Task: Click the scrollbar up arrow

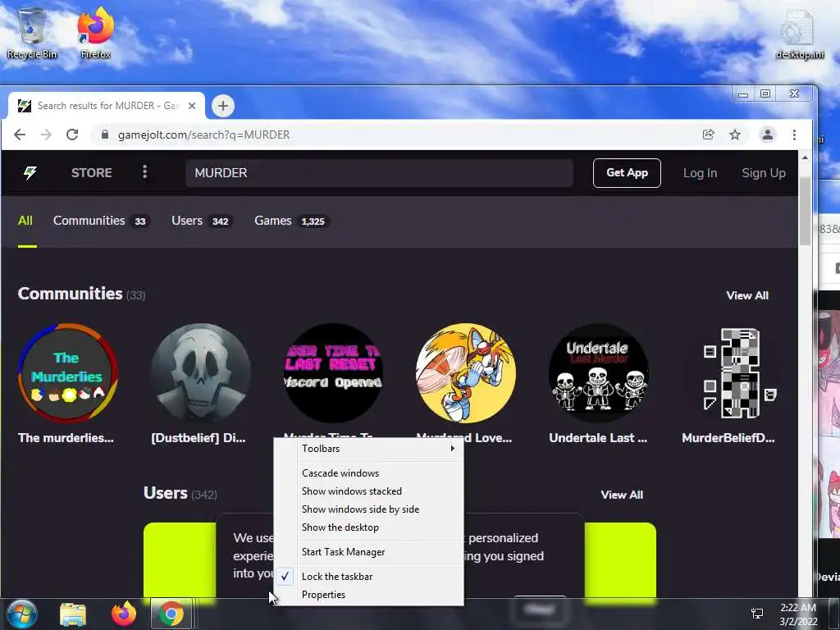Action: pyautogui.click(x=805, y=157)
